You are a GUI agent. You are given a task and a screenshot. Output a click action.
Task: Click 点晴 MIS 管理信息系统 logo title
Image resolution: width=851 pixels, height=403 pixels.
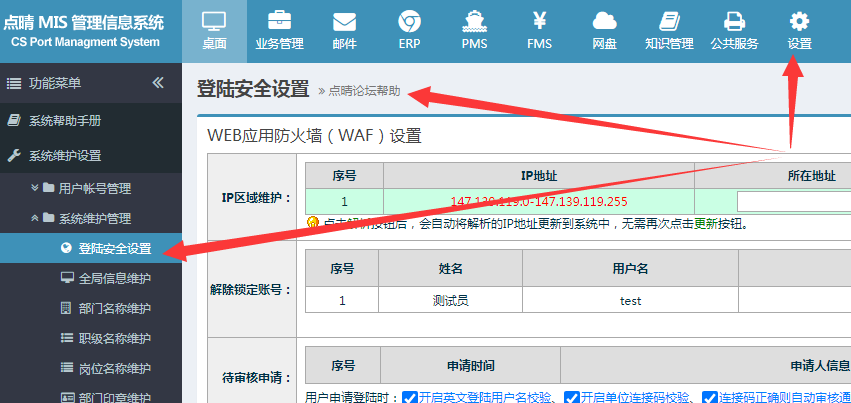pos(84,23)
